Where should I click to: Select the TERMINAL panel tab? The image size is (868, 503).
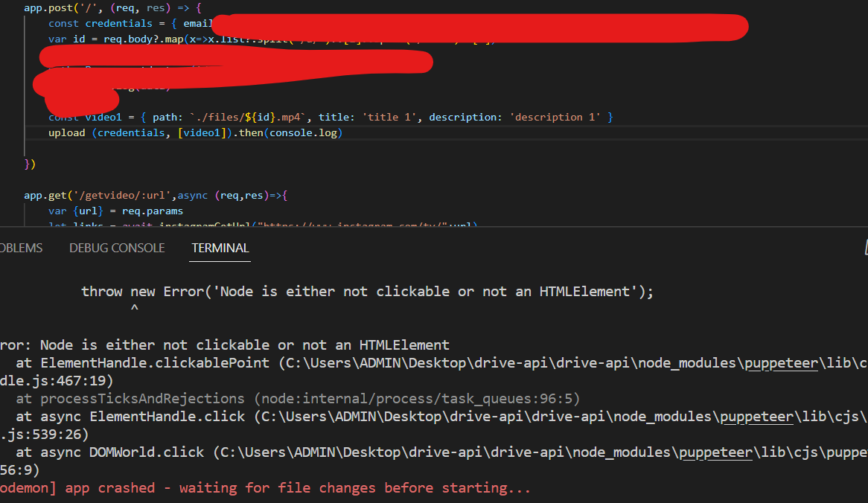pyautogui.click(x=220, y=248)
